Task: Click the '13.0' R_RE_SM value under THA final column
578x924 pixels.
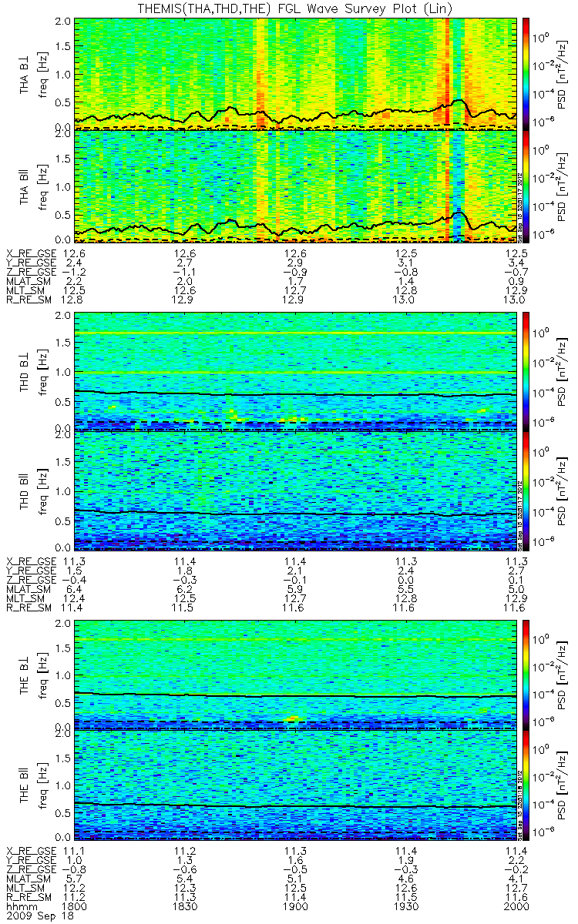Action: [x=516, y=300]
